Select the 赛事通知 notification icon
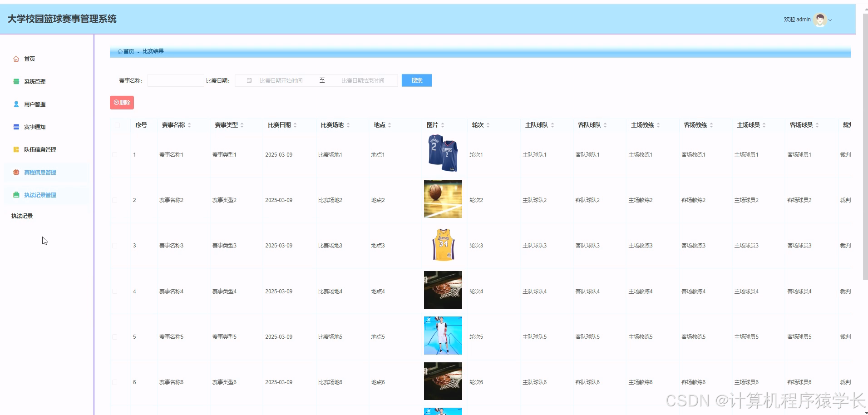The image size is (868, 415). (x=15, y=127)
